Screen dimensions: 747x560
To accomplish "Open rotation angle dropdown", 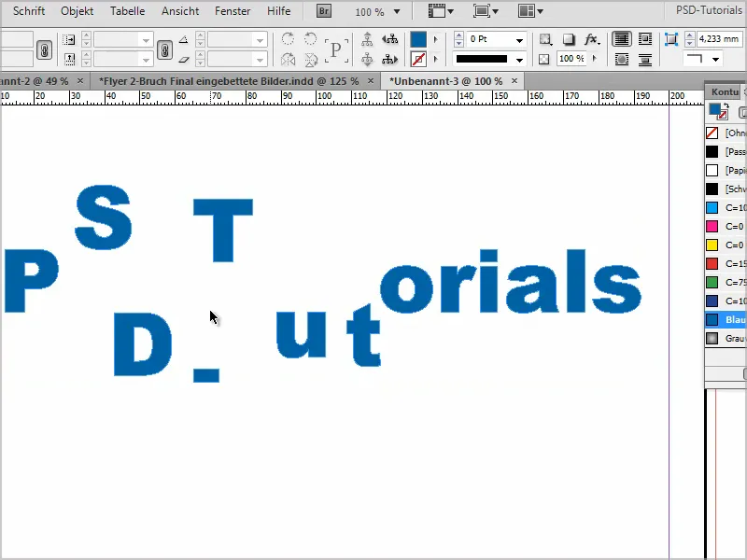I will click(261, 41).
